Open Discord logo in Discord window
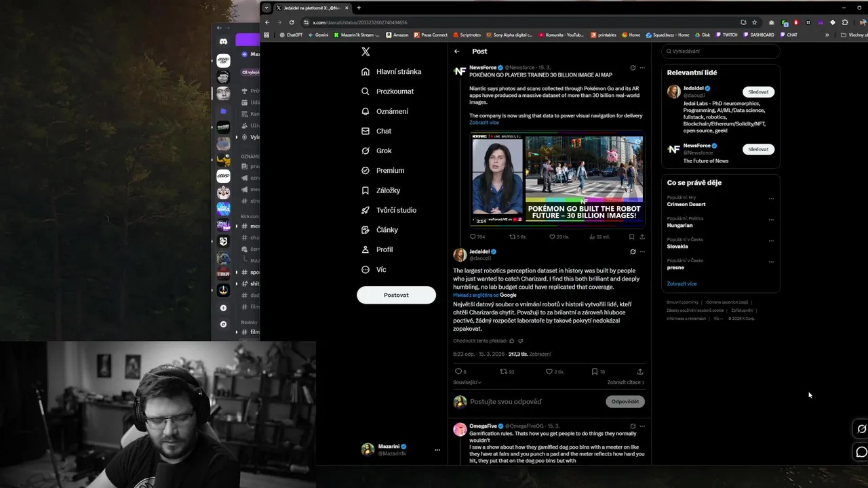868x488 pixels. tap(223, 41)
